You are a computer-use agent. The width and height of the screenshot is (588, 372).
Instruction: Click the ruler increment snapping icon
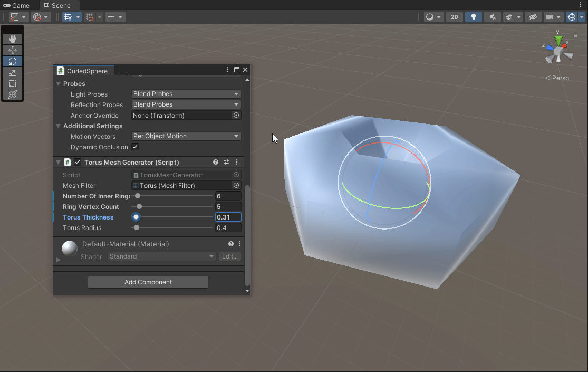pos(111,17)
